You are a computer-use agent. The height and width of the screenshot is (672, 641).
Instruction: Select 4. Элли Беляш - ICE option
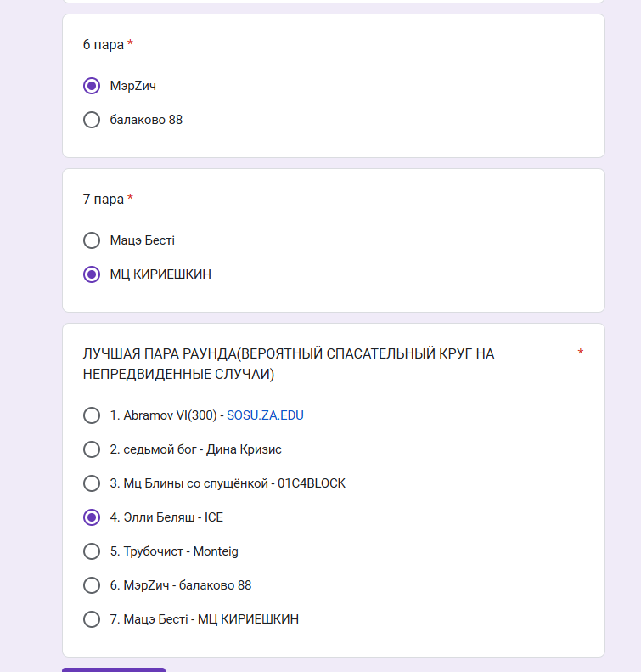(92, 517)
